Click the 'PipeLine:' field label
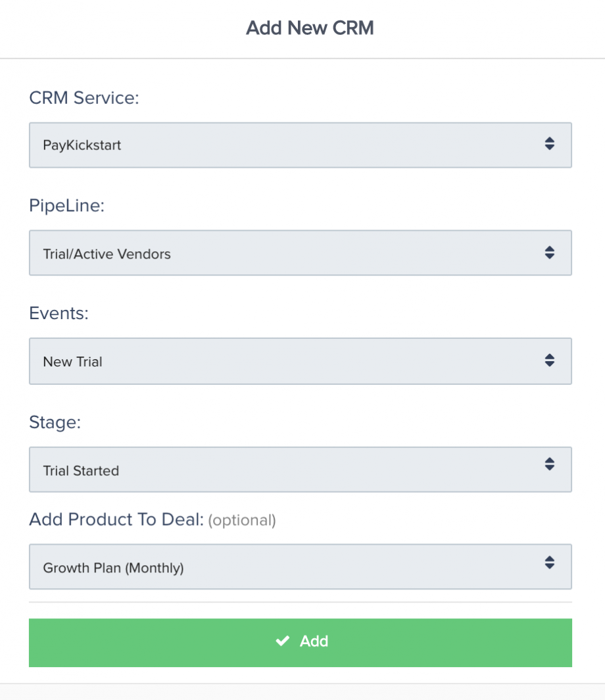This screenshot has width=605, height=700. click(x=67, y=206)
